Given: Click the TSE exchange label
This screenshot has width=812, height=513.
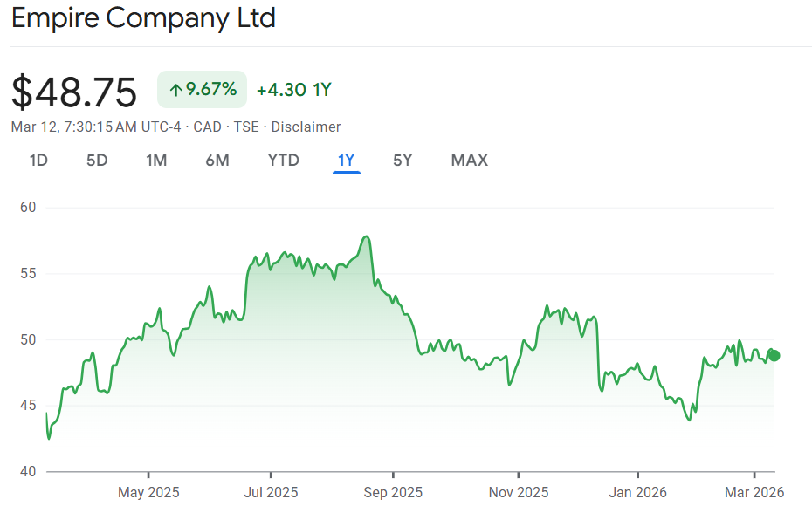Looking at the screenshot, I should pyautogui.click(x=246, y=127).
